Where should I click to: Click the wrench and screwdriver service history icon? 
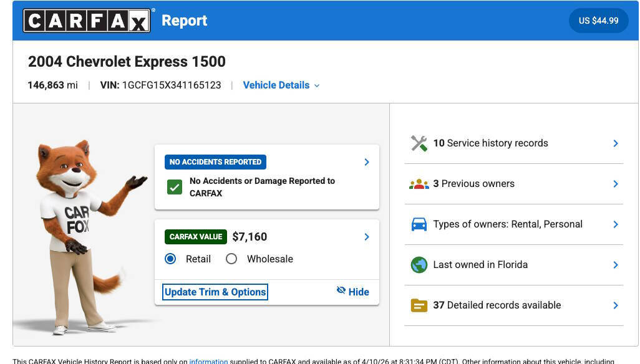(x=419, y=143)
